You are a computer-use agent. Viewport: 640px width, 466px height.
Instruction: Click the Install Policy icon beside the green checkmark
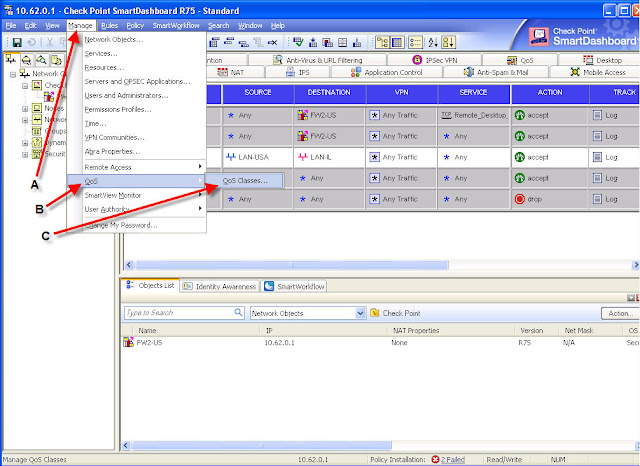point(313,42)
